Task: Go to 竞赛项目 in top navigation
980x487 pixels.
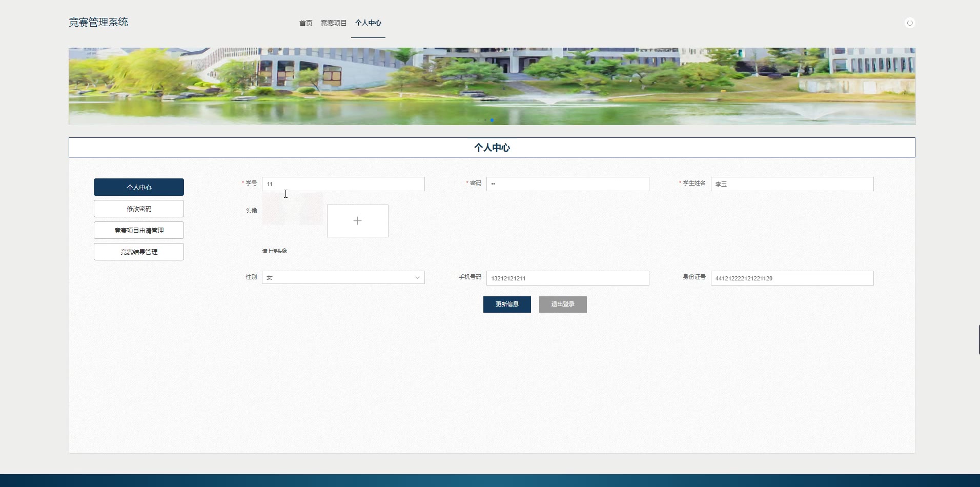Action: (334, 23)
